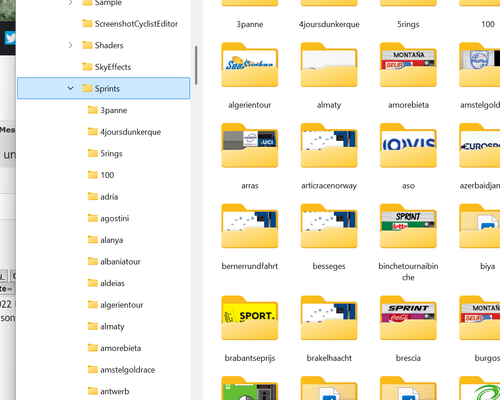Select the antwerb folder icon in tree
The image size is (500, 400).
pyautogui.click(x=93, y=391)
